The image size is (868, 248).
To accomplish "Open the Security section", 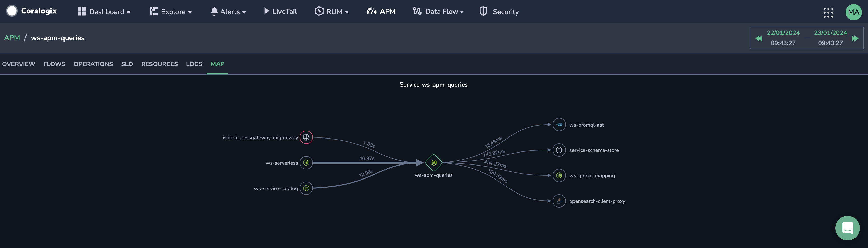I will click(x=499, y=12).
